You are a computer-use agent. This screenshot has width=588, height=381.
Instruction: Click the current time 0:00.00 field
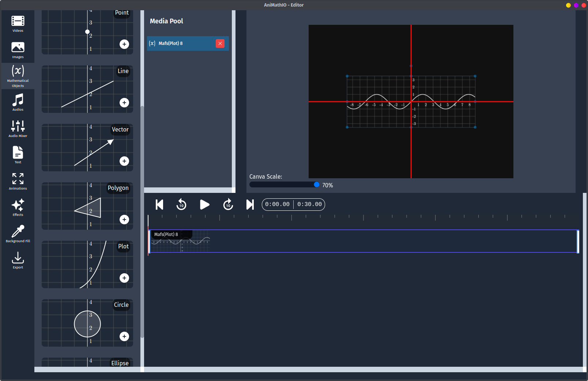[x=277, y=204]
